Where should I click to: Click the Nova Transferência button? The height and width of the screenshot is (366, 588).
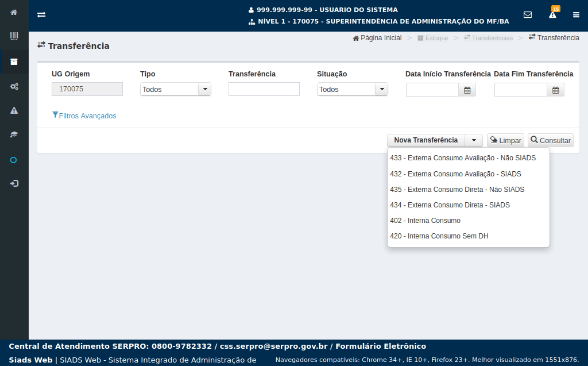coord(426,140)
